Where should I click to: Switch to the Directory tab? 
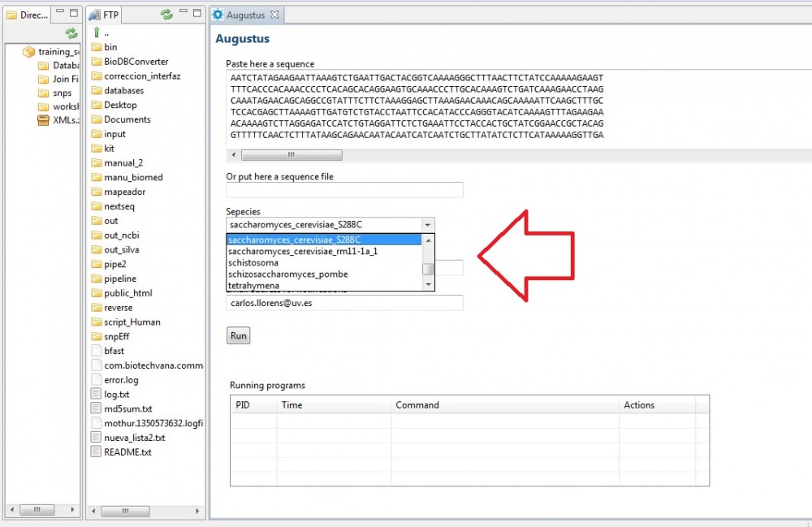coord(28,15)
